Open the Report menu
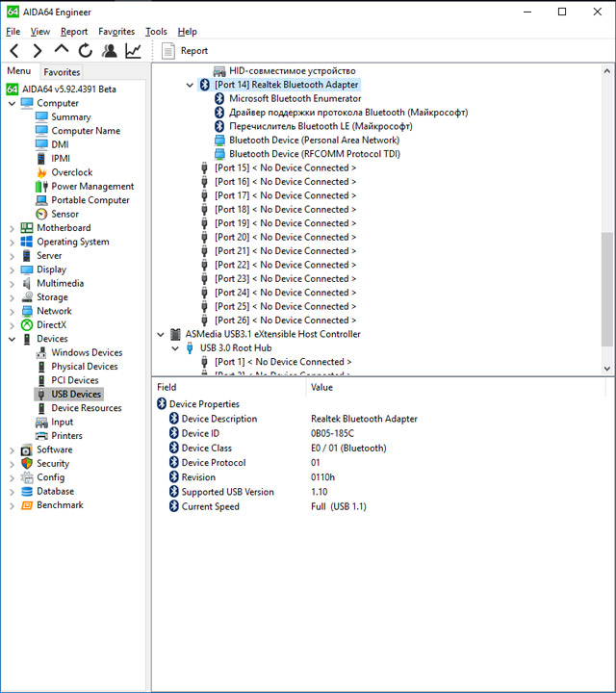The width and height of the screenshot is (616, 693). pos(74,32)
